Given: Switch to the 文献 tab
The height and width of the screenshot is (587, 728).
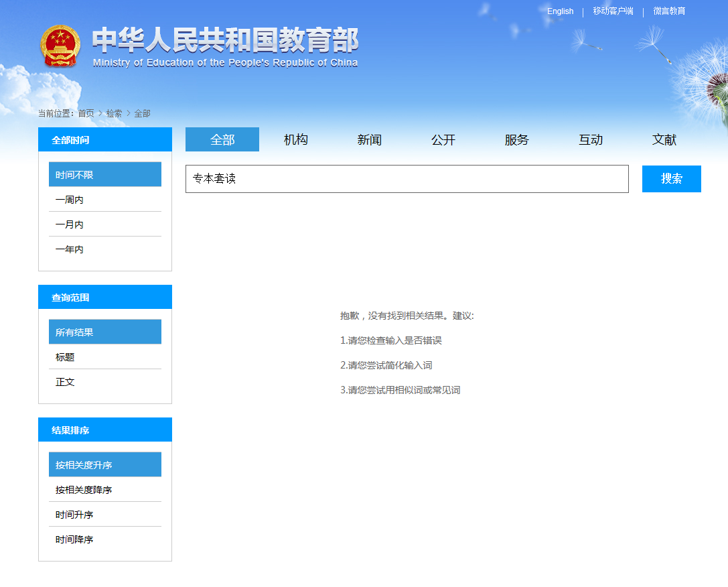Looking at the screenshot, I should (664, 139).
